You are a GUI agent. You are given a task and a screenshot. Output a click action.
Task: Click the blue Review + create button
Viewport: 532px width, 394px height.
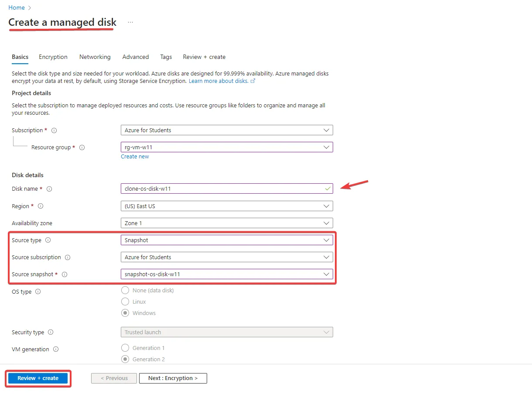click(38, 378)
